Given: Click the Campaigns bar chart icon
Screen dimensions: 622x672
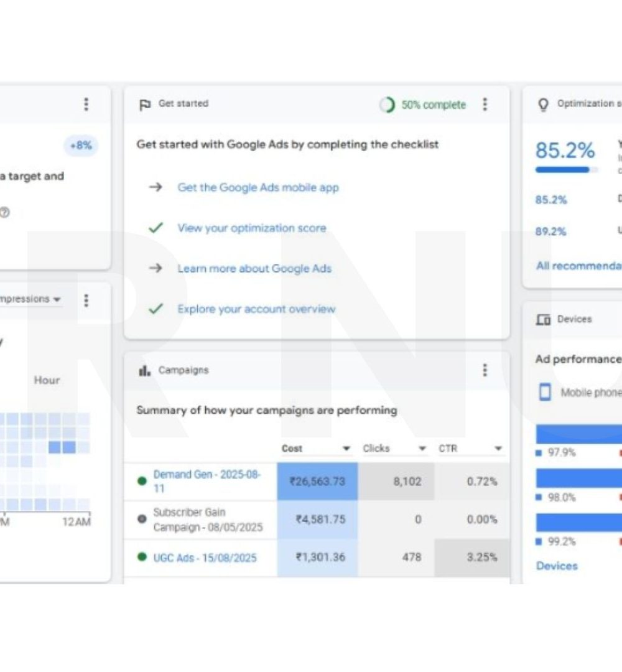Looking at the screenshot, I should point(144,370).
